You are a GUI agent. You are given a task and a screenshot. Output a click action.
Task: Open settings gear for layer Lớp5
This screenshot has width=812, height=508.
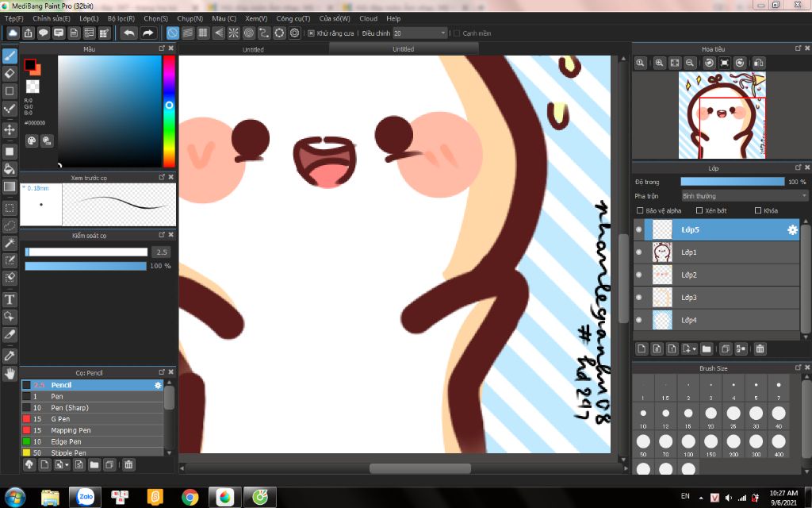[791, 230]
